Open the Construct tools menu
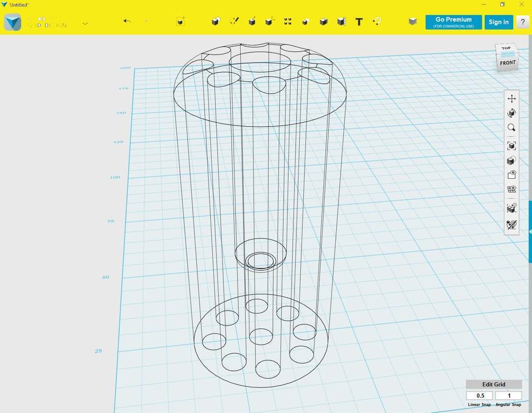The height and width of the screenshot is (413, 532). tap(252, 21)
